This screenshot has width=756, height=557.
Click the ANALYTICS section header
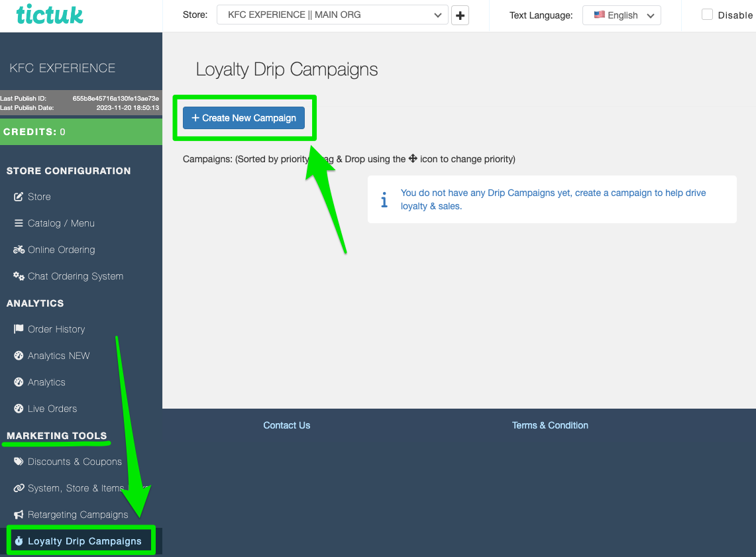tap(35, 303)
